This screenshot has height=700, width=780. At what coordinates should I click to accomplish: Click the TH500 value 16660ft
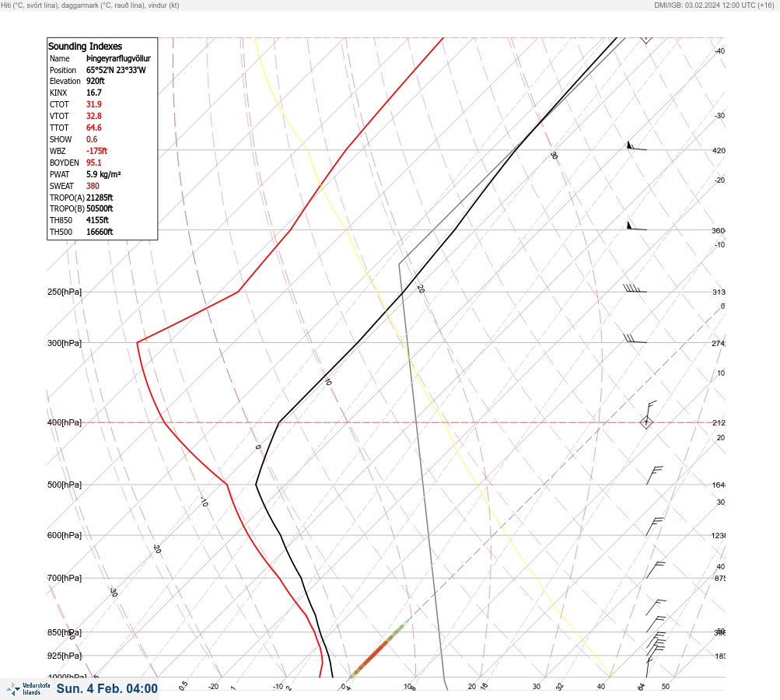coord(100,232)
